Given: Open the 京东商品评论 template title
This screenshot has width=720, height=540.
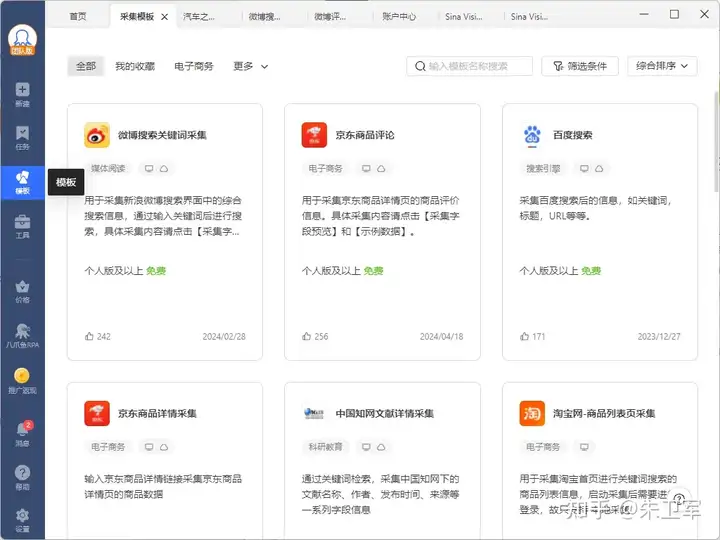Looking at the screenshot, I should (x=365, y=135).
